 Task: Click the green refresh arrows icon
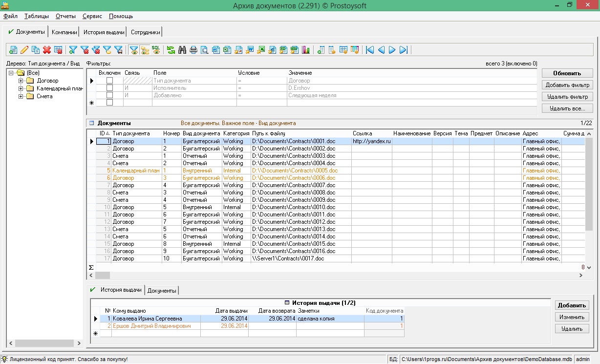tap(171, 49)
